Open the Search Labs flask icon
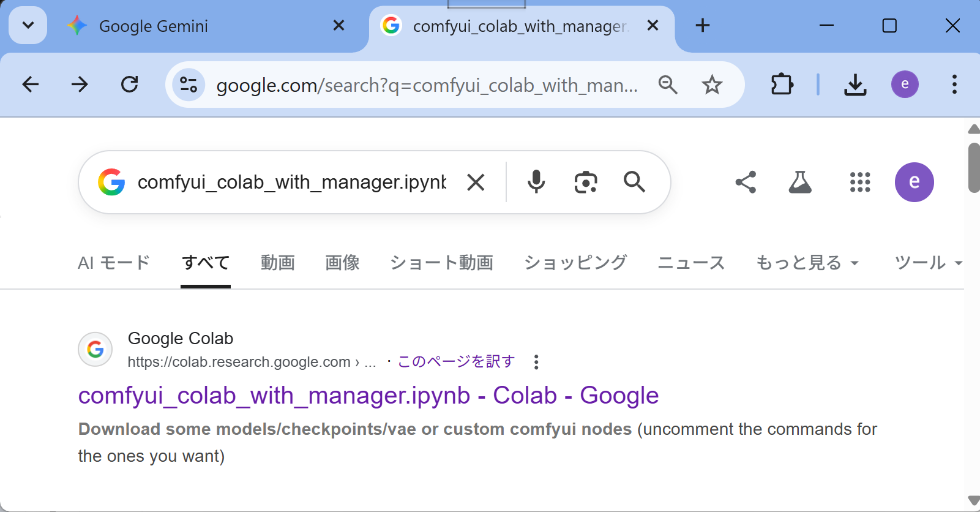Screen dimensions: 980x512 point(799,182)
